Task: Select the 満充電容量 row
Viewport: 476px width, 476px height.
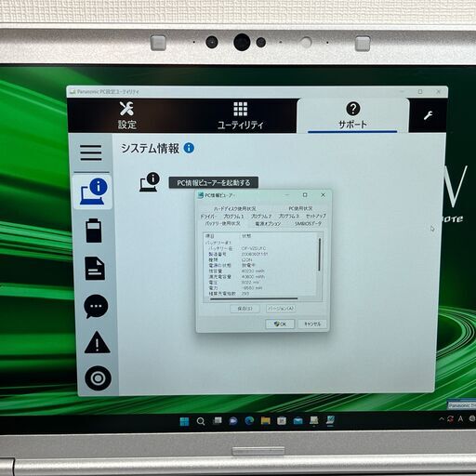Action: pos(260,276)
